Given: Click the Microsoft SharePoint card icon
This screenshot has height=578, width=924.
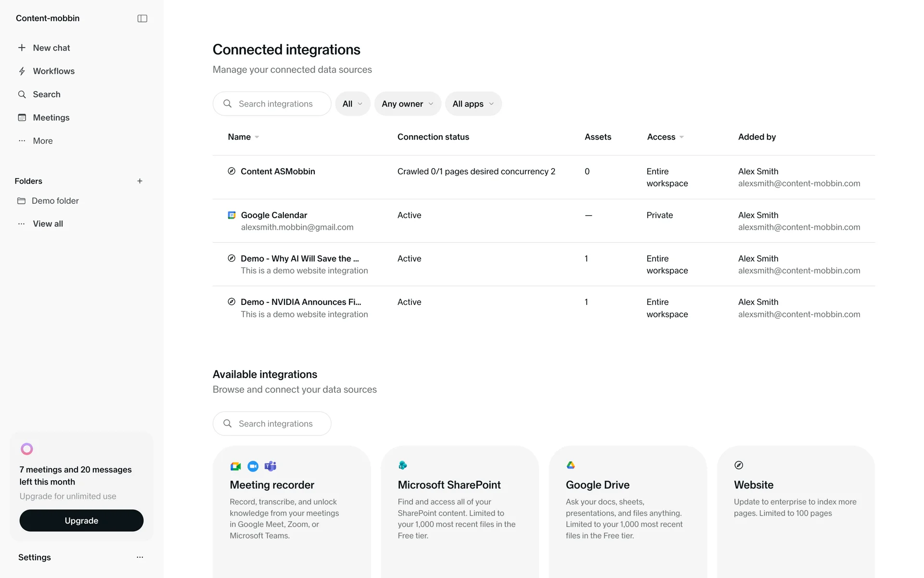Looking at the screenshot, I should click(403, 465).
